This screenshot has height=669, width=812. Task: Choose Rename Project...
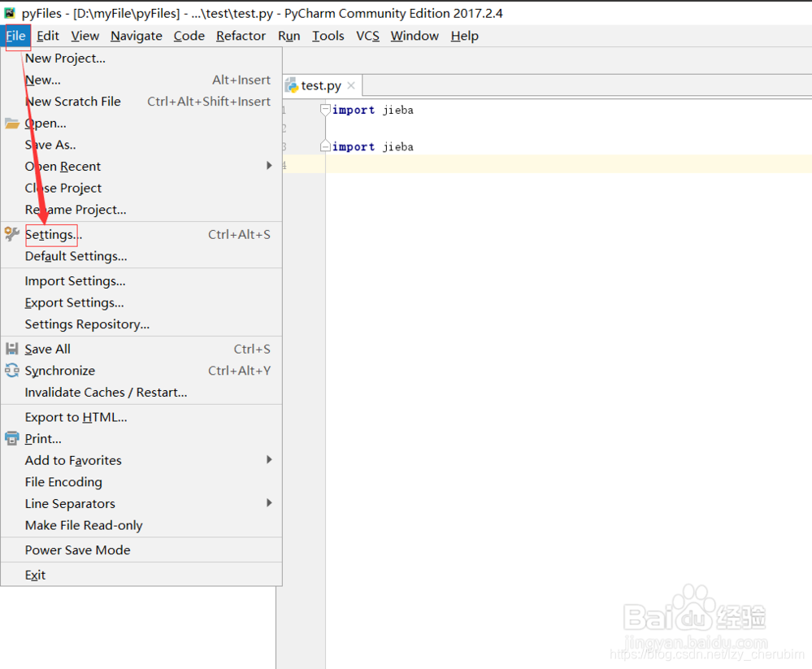(141, 210)
